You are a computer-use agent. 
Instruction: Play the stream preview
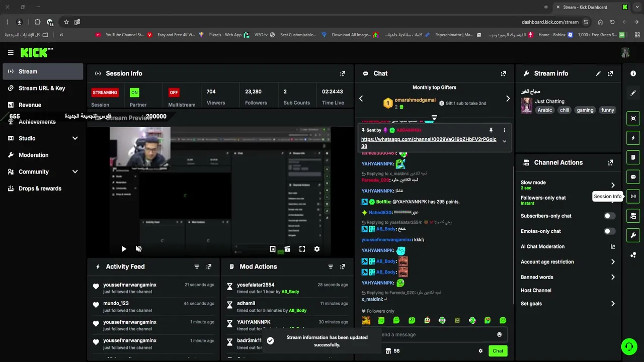click(124, 249)
